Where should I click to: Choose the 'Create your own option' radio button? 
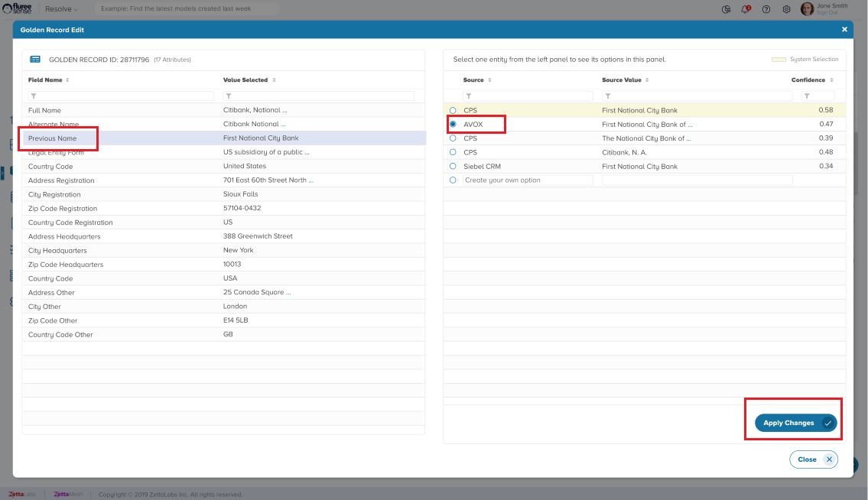pyautogui.click(x=453, y=180)
